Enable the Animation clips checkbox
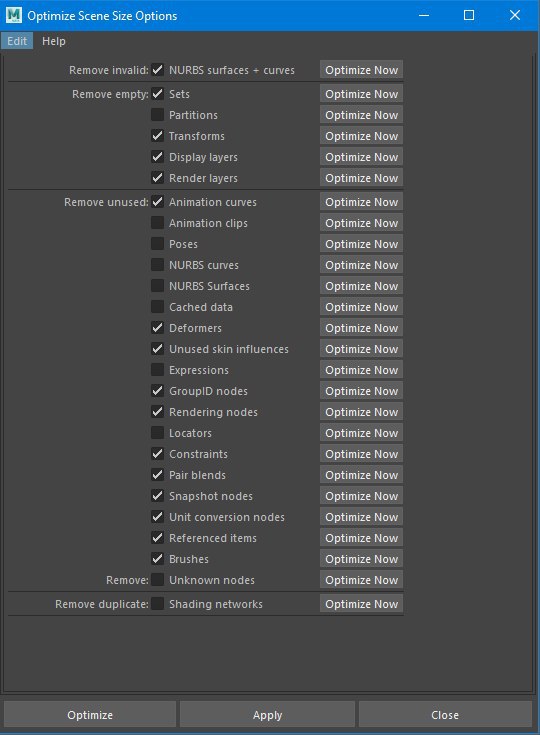Screen dimensions: 540x735 click(x=158, y=223)
